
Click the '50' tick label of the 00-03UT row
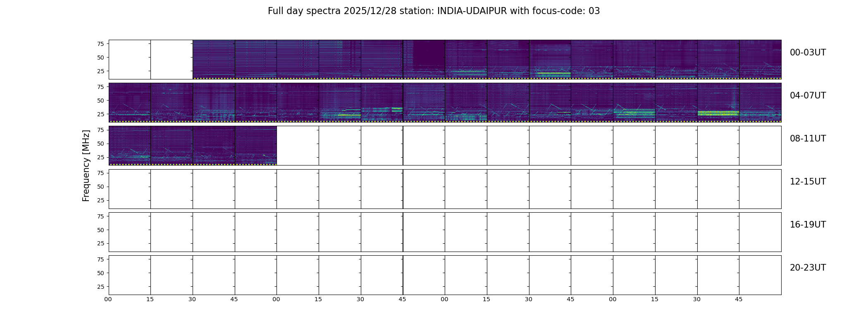[100, 58]
